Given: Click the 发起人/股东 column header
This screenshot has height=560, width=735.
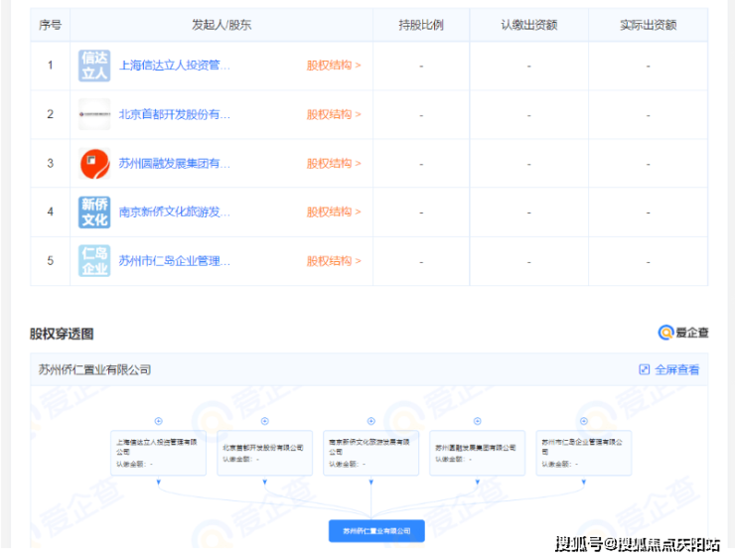Looking at the screenshot, I should pos(221,25).
